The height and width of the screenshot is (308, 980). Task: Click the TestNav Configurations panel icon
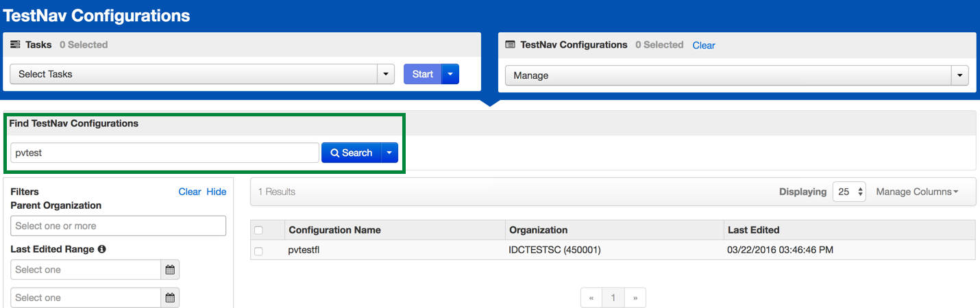[510, 44]
